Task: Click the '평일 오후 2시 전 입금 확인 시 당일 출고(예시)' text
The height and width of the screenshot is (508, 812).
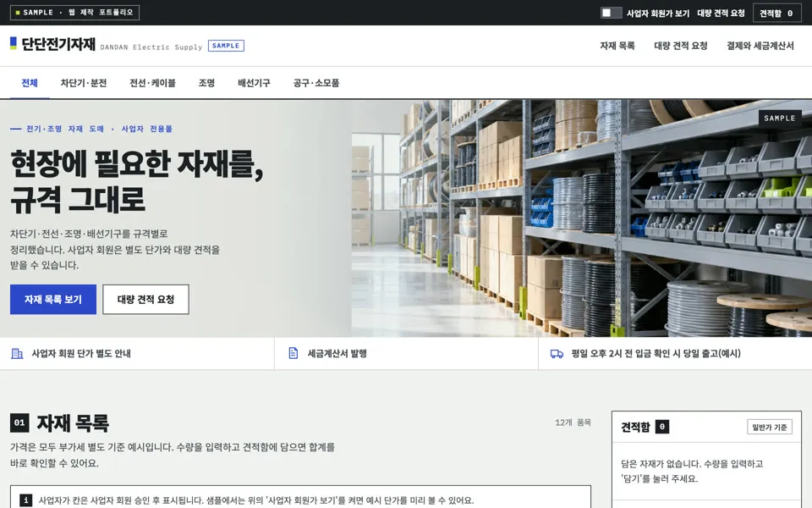Action: 656,354
